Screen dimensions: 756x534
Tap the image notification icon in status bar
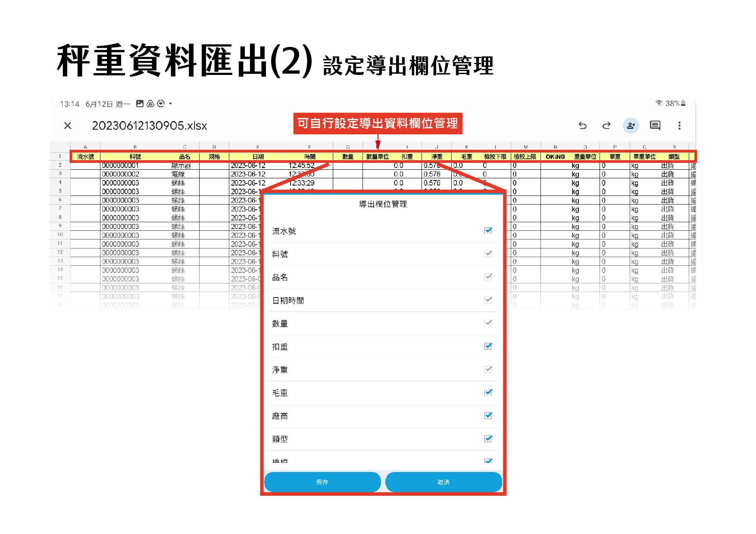point(140,103)
